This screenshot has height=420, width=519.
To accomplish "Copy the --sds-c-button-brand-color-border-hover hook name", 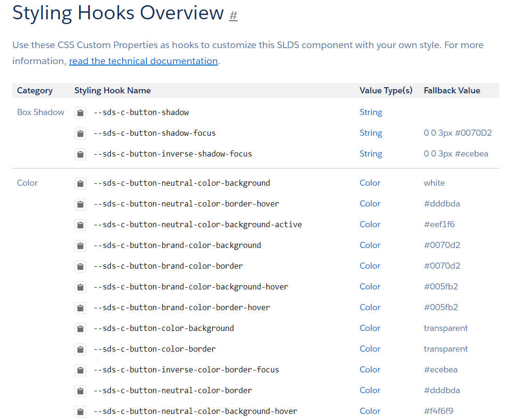I will point(80,308).
